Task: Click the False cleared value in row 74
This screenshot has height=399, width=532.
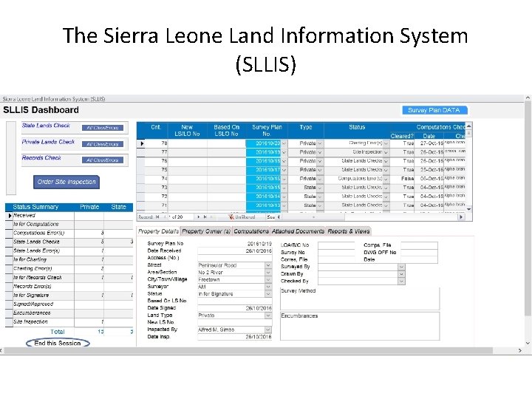Action: pos(407,179)
